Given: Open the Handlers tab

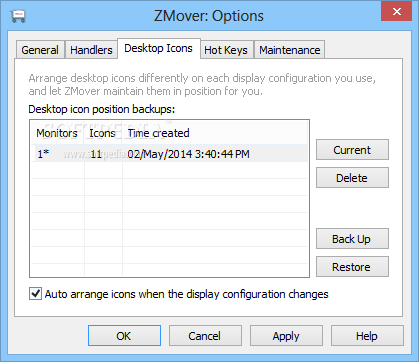Looking at the screenshot, I should (91, 50).
